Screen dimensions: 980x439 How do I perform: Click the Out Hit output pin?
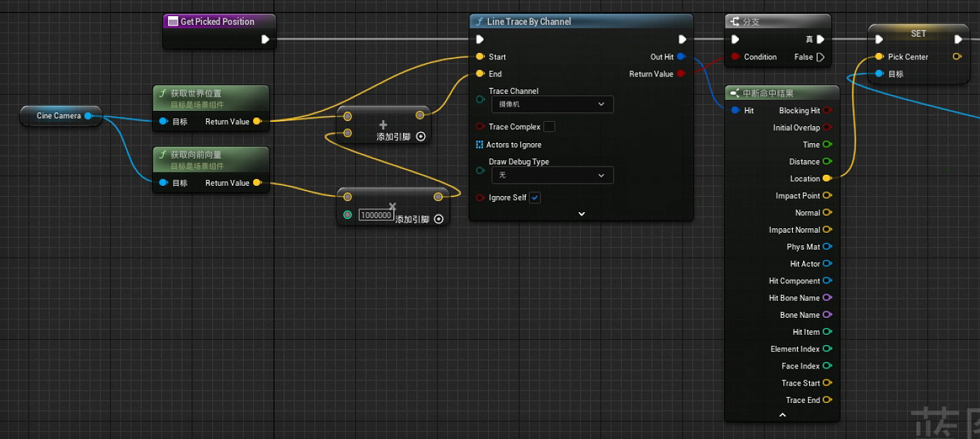(681, 57)
